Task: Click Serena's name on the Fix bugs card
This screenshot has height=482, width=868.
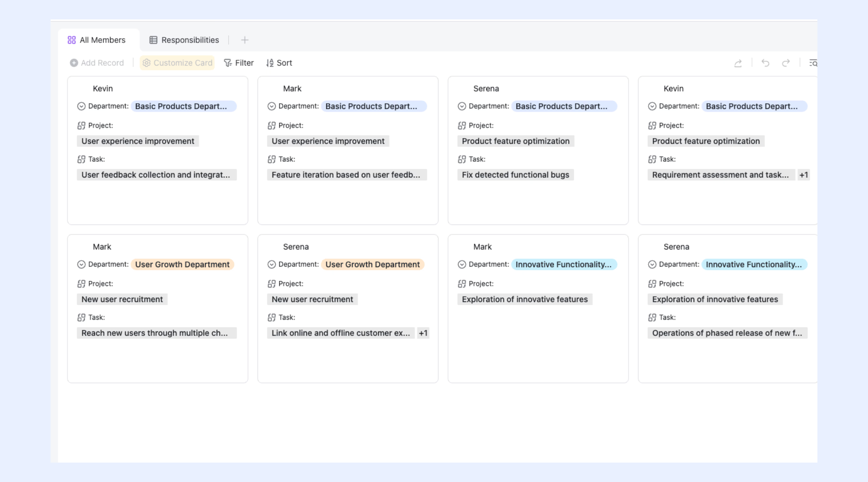Action: click(486, 89)
